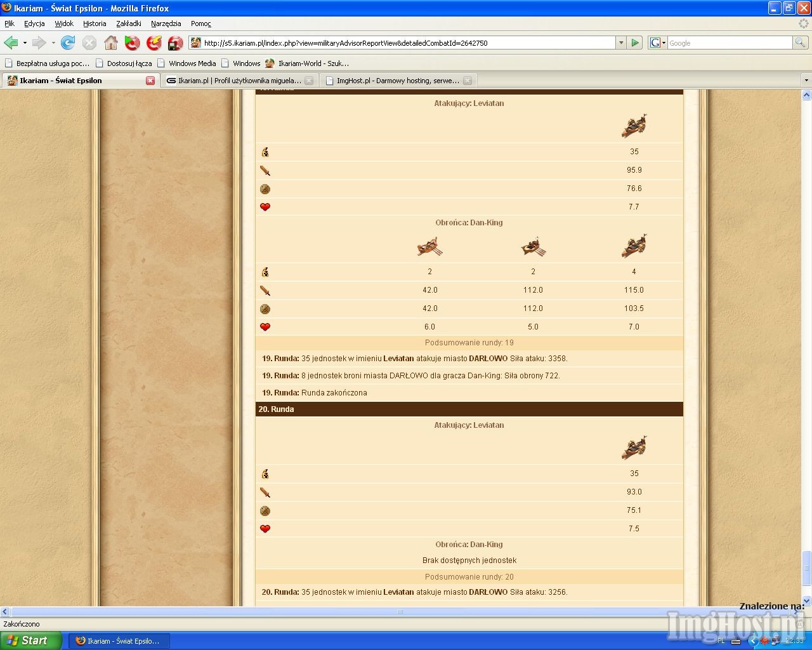Click the shield defense icon in round 19 defender table

(x=265, y=308)
